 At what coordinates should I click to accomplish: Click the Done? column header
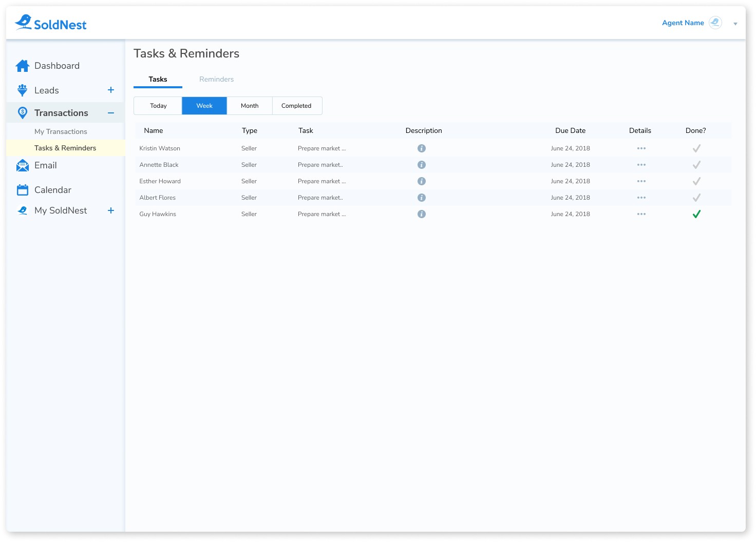[x=696, y=130]
